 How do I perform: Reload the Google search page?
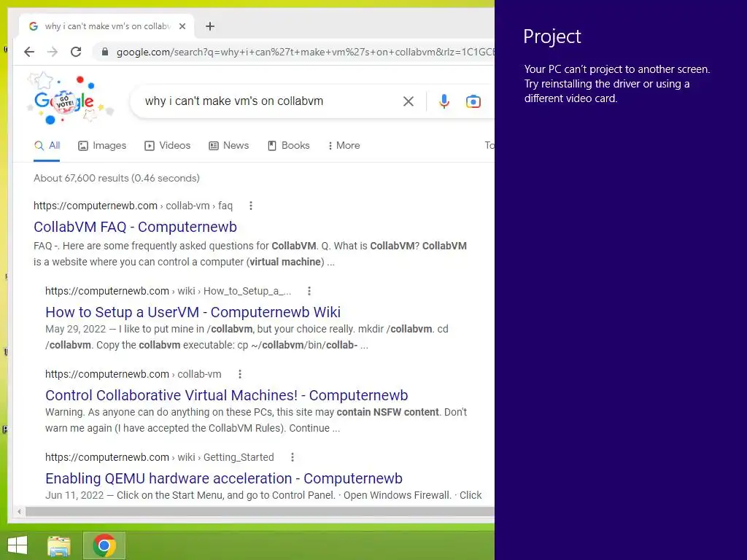coord(76,52)
